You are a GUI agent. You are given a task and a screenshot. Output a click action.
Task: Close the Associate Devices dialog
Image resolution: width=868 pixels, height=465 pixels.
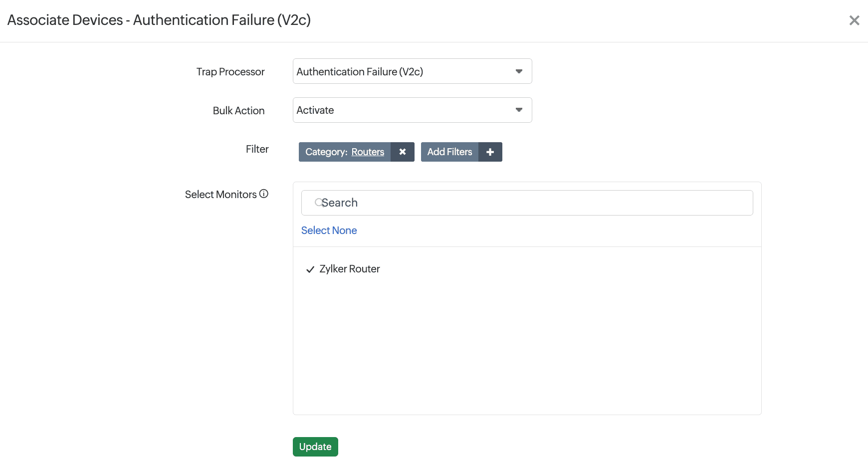pos(854,20)
